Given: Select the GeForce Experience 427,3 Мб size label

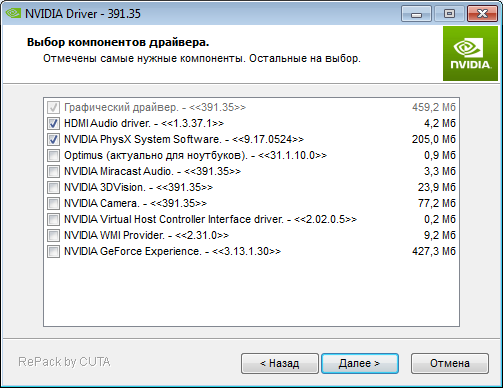Looking at the screenshot, I should [x=434, y=251].
